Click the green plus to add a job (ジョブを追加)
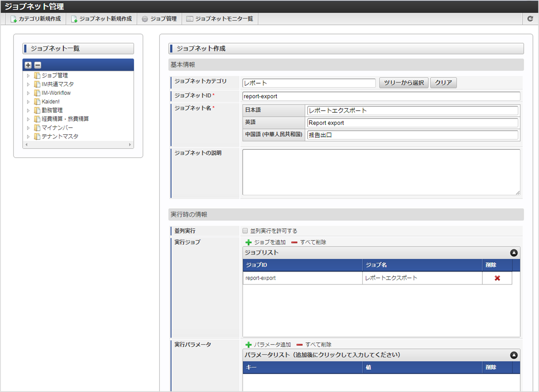The width and height of the screenshot is (539, 392). pyautogui.click(x=249, y=242)
